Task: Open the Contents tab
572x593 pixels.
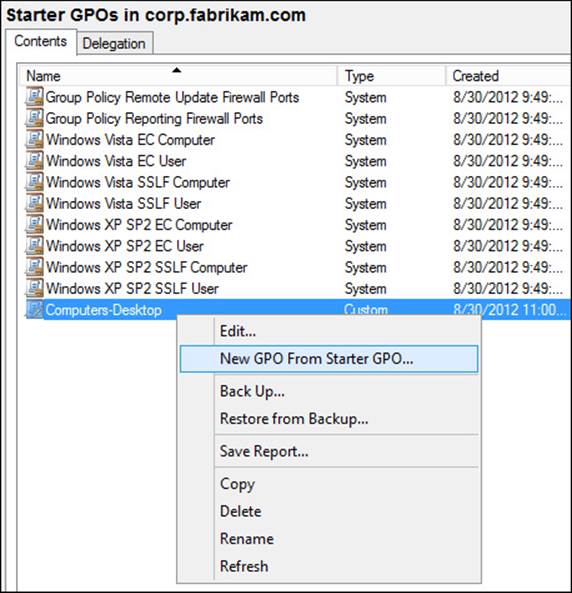Action: click(40, 41)
